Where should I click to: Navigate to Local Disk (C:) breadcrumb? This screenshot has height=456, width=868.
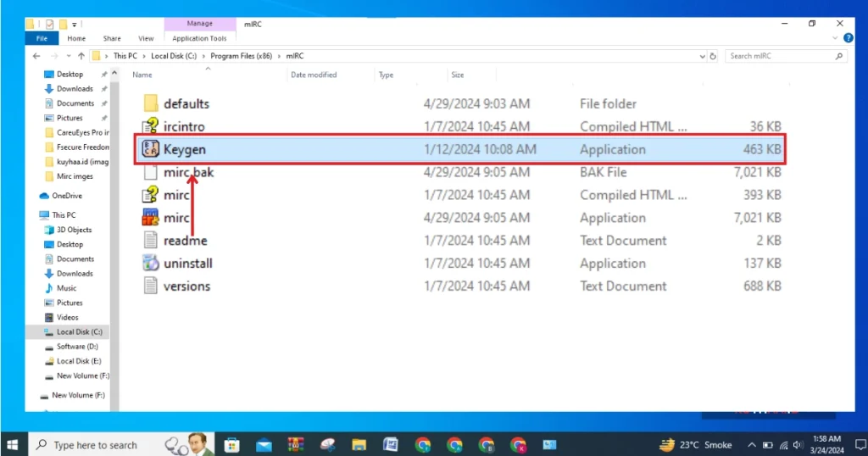coord(174,56)
